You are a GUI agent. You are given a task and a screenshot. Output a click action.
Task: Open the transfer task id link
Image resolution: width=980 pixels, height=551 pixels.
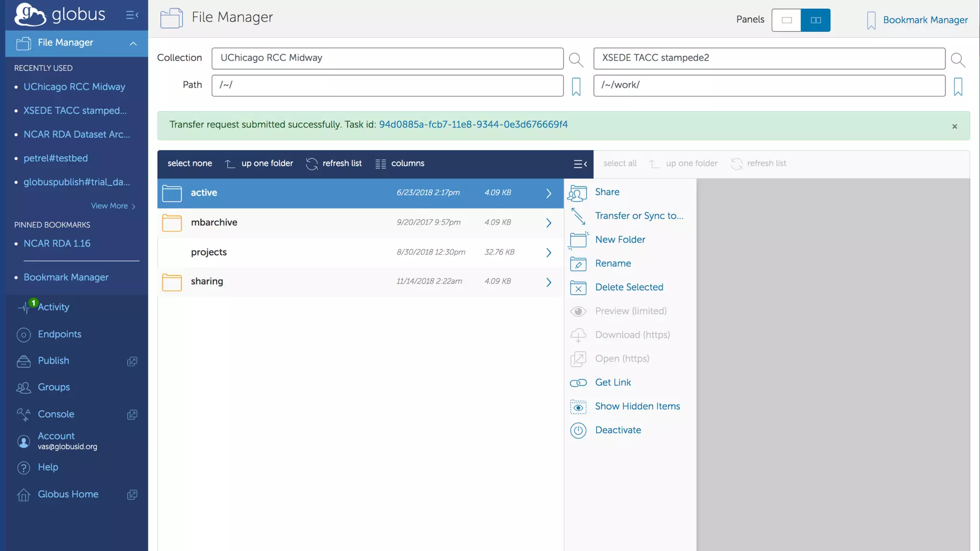pos(473,125)
